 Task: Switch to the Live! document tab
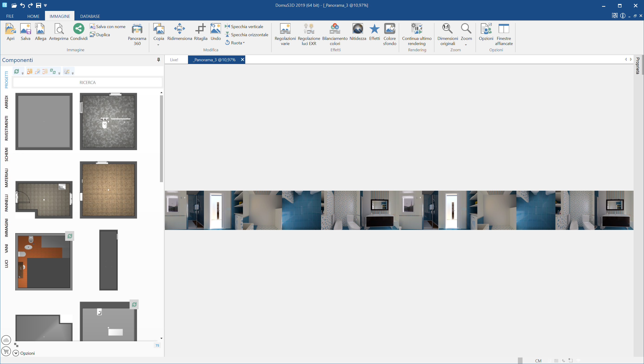pos(174,60)
